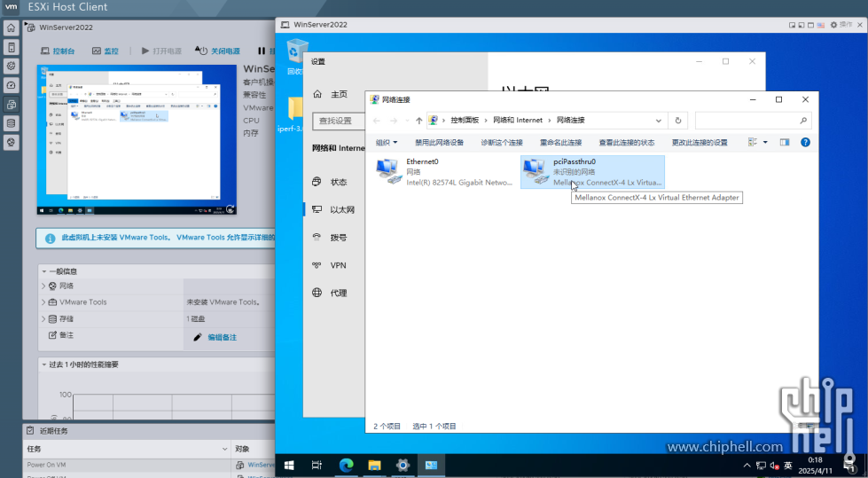This screenshot has width=868, height=478.
Task: Open the ESXi Host home sidebar icon
Action: pos(11,27)
